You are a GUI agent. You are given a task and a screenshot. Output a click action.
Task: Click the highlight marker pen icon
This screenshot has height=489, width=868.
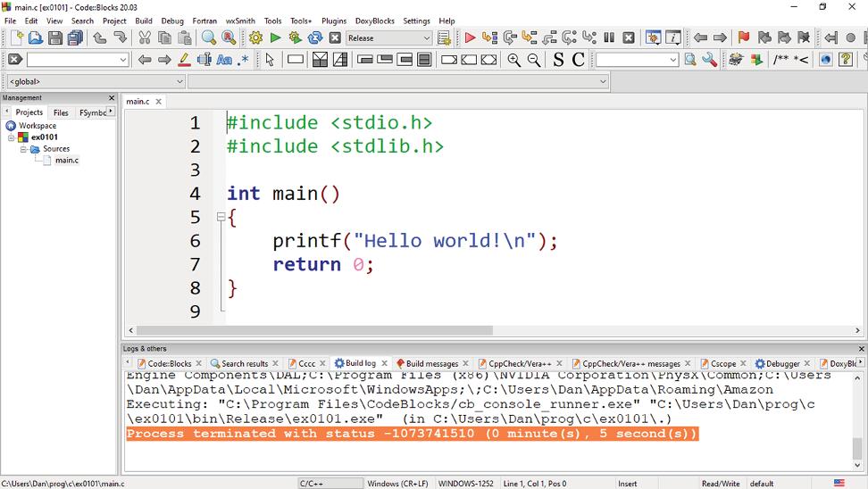click(184, 60)
